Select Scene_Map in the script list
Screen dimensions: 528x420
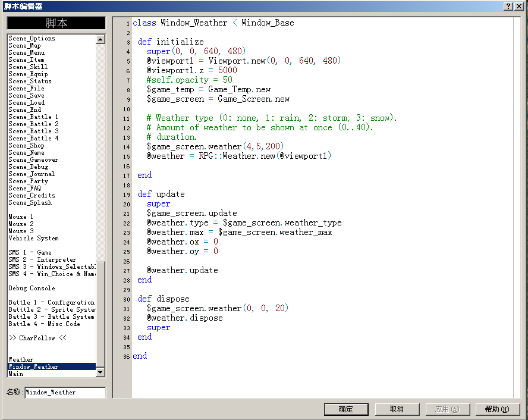pyautogui.click(x=24, y=45)
